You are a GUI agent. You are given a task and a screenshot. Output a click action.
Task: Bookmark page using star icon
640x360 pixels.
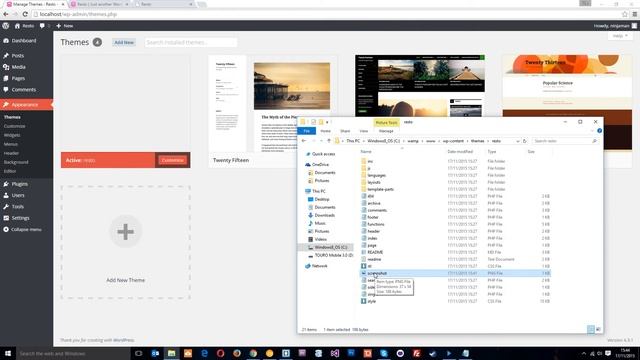(x=625, y=14)
